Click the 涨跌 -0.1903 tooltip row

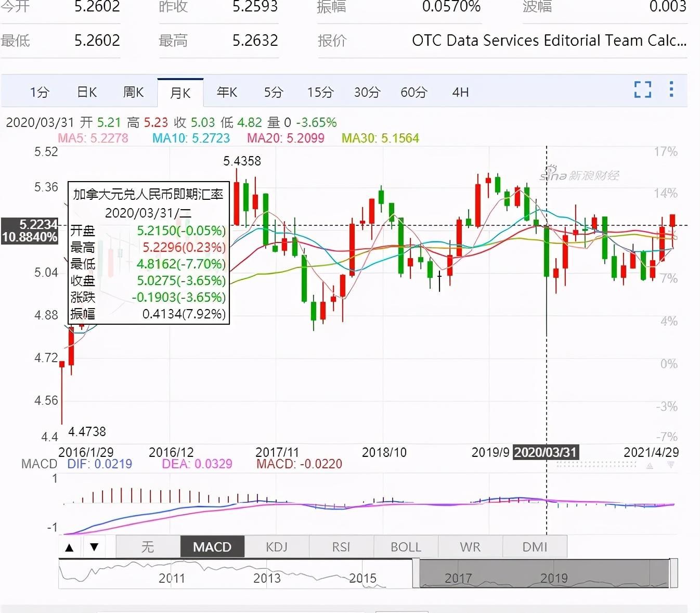(148, 297)
